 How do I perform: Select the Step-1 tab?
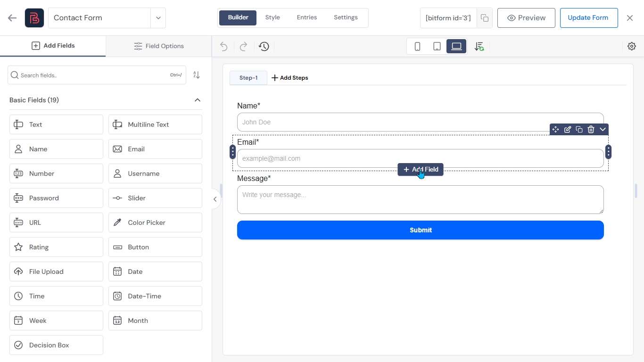coord(248,78)
